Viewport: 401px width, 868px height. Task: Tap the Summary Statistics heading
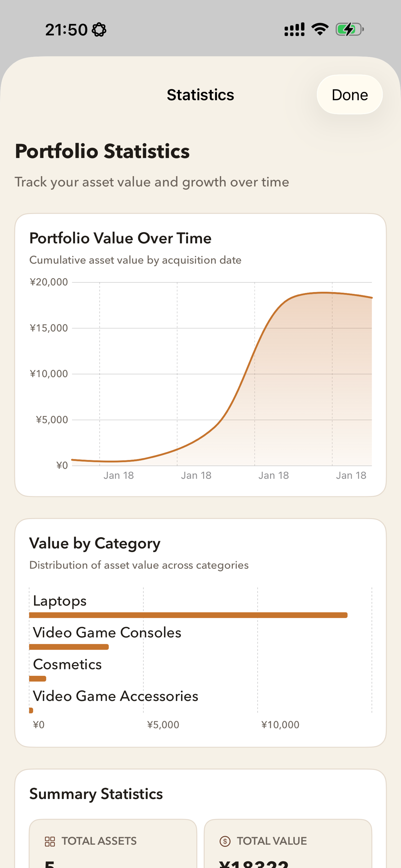96,794
